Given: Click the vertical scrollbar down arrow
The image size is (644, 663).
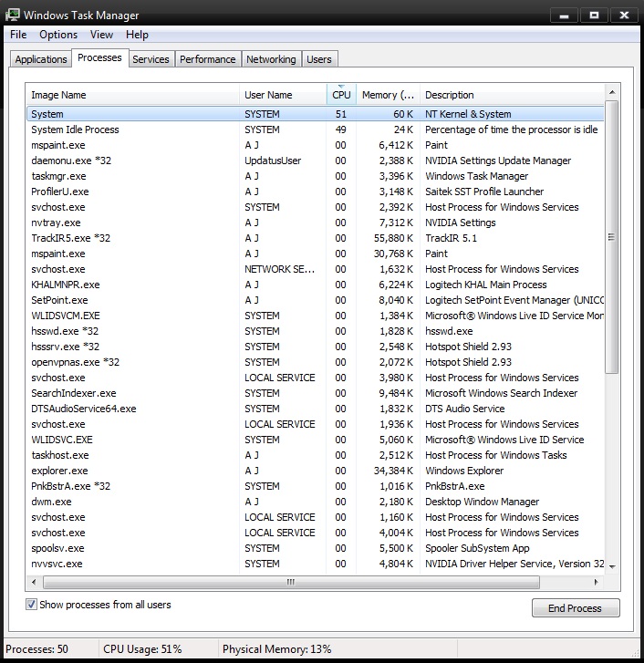Looking at the screenshot, I should point(612,566).
